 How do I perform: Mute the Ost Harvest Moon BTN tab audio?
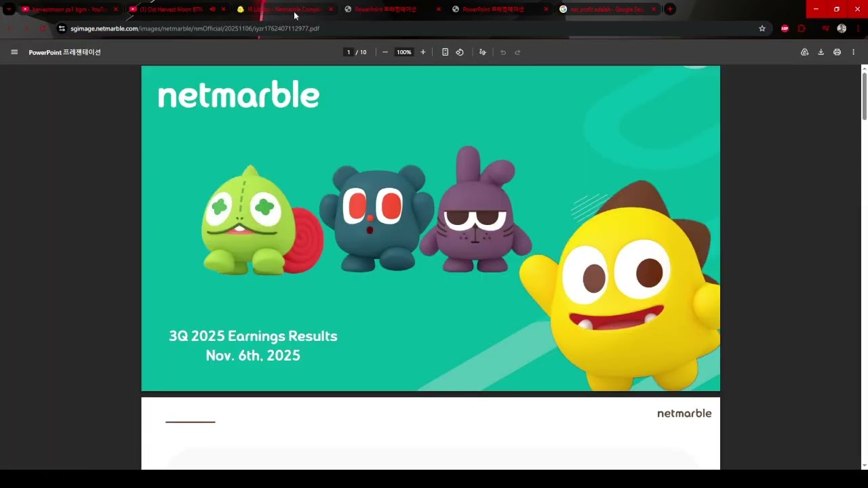[x=213, y=9]
